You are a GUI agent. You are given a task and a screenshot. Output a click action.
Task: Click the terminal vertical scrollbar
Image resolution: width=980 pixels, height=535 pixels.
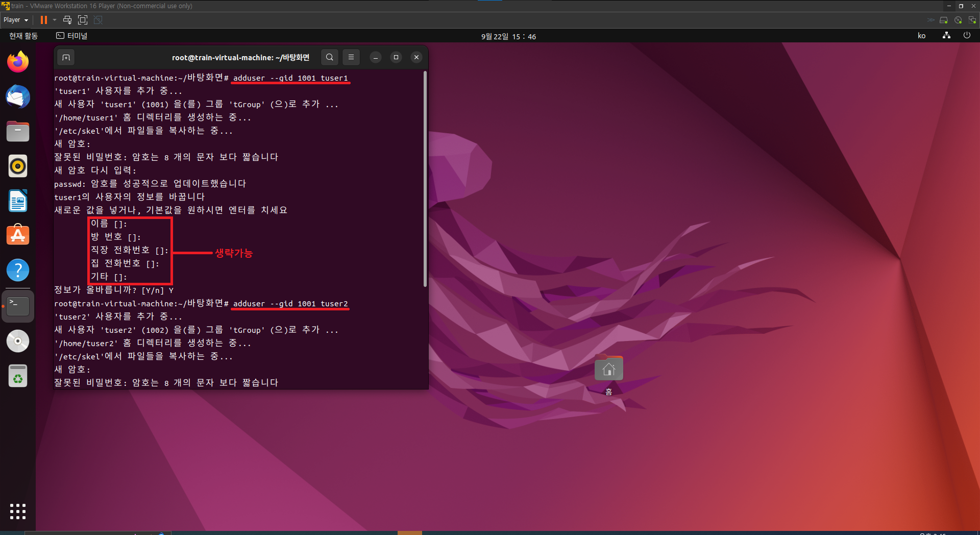[x=425, y=179]
